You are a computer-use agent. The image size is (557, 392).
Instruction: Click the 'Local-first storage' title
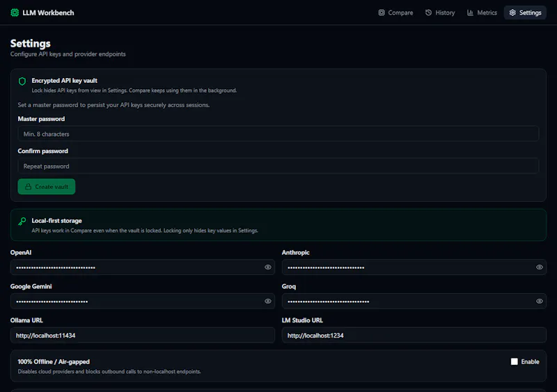[x=56, y=221]
